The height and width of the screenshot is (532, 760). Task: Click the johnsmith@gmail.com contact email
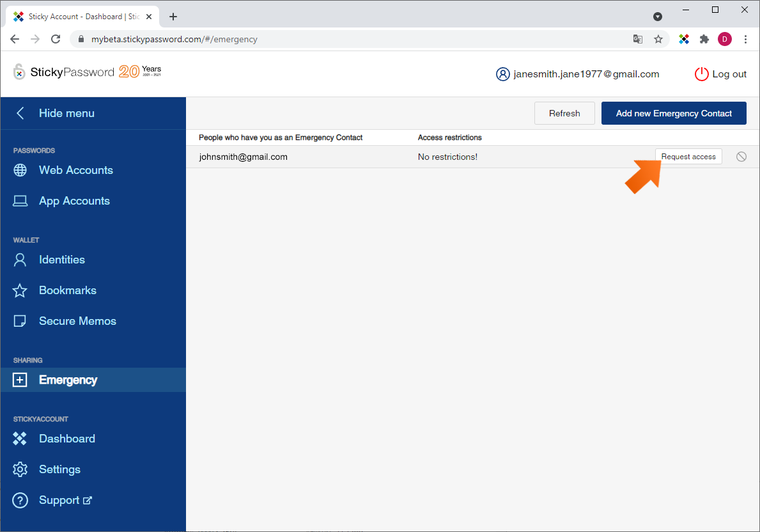244,157
